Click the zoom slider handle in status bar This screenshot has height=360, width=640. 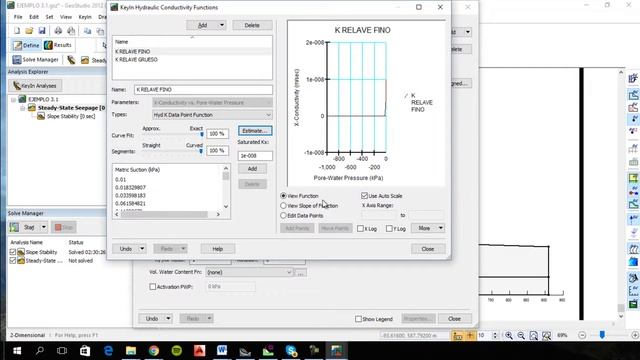coord(602,335)
